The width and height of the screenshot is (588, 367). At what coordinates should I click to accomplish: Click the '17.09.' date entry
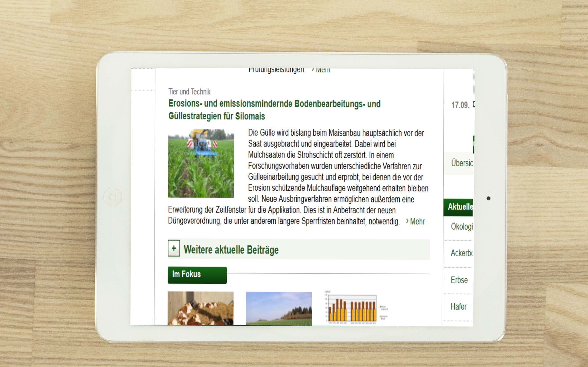coord(460,105)
